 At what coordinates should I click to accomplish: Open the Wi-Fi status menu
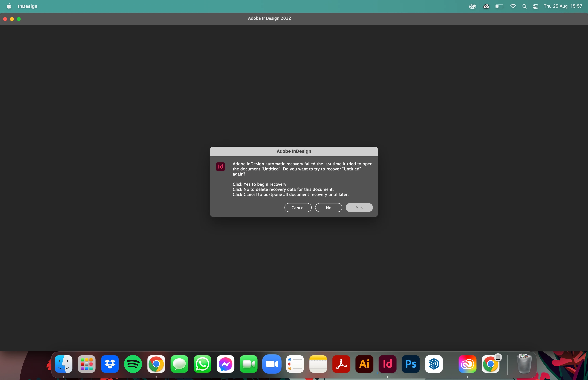pyautogui.click(x=513, y=6)
